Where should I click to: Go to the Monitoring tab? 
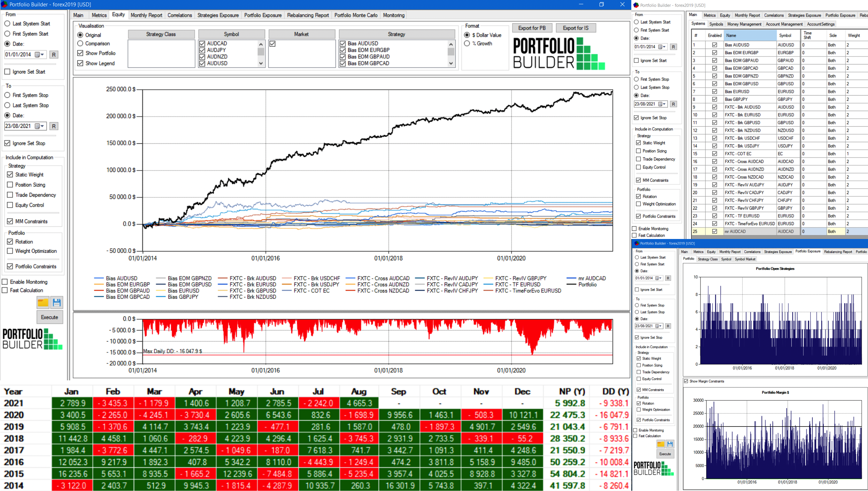393,15
